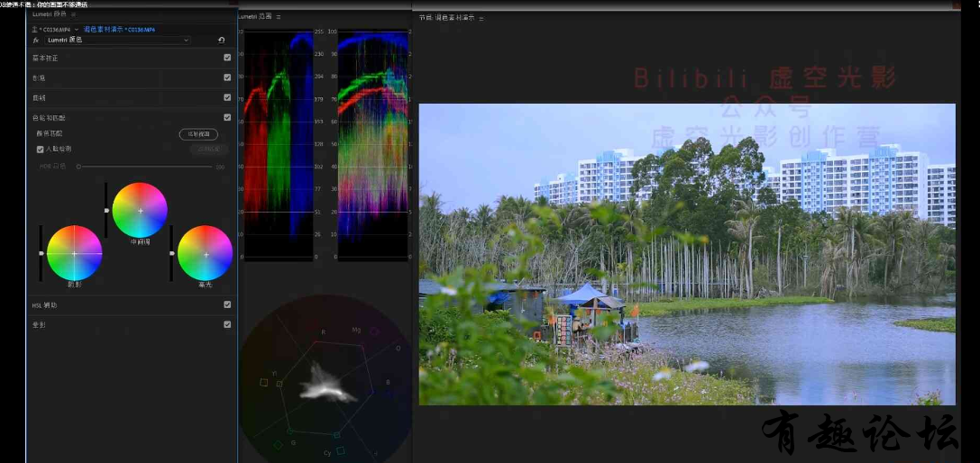
Task: Select the Lumetri 范围 panel tab
Action: click(255, 17)
